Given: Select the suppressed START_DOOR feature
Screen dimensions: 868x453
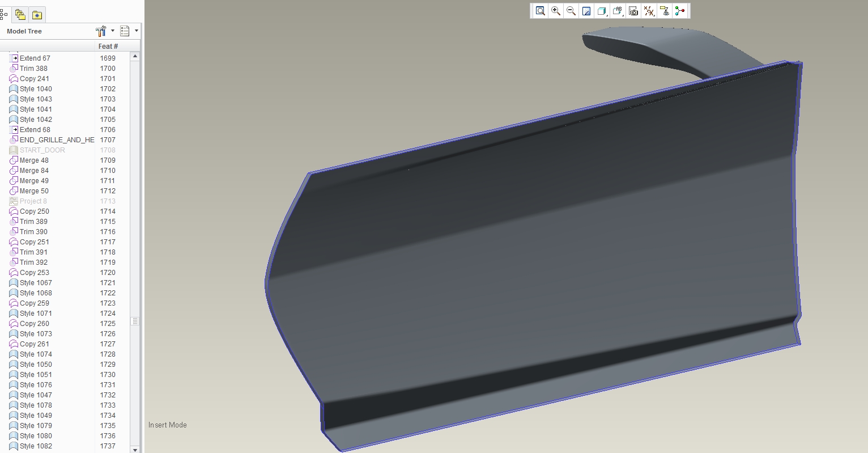Looking at the screenshot, I should 42,150.
